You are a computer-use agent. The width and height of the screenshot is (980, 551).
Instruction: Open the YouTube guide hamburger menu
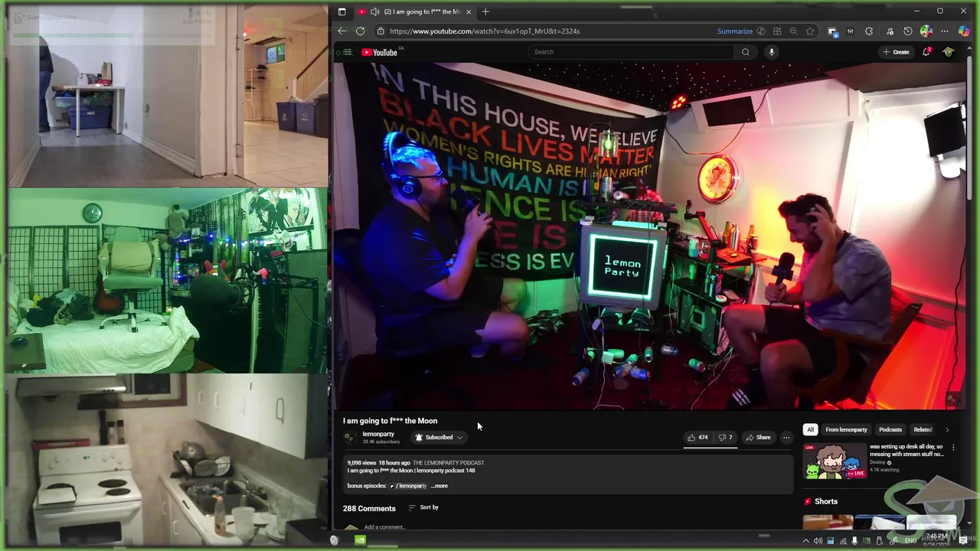point(348,52)
